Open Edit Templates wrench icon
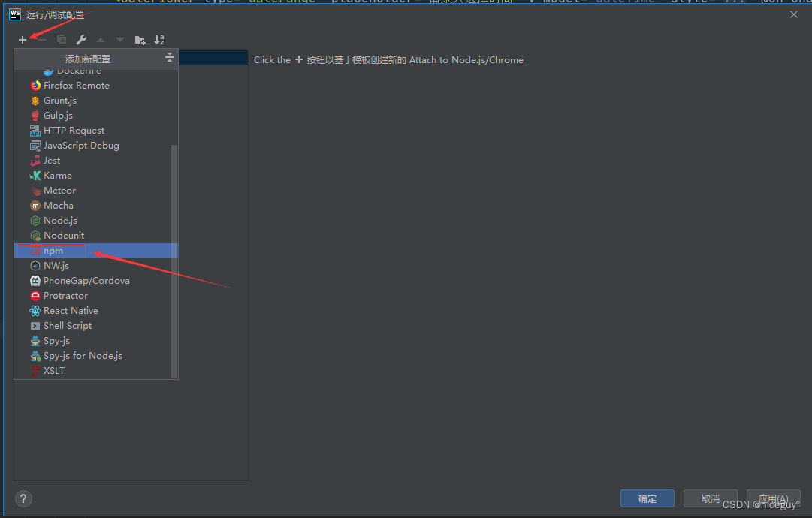812x518 pixels. [x=81, y=40]
